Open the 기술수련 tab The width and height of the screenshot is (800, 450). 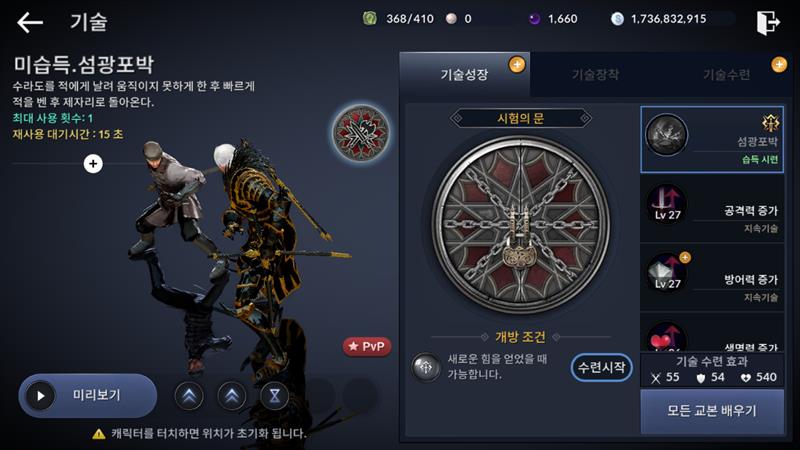click(x=727, y=75)
